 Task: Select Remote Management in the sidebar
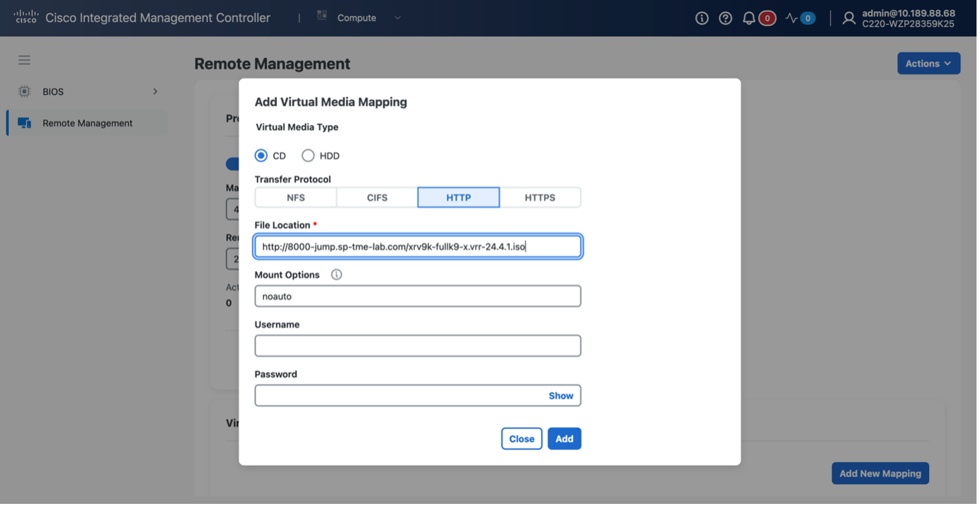87,123
